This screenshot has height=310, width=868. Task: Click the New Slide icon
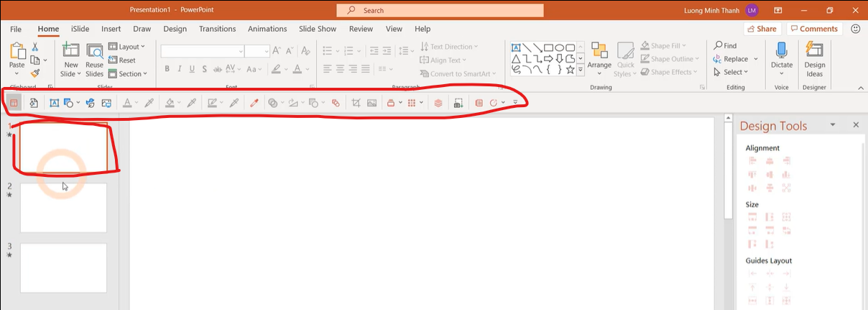point(70,50)
